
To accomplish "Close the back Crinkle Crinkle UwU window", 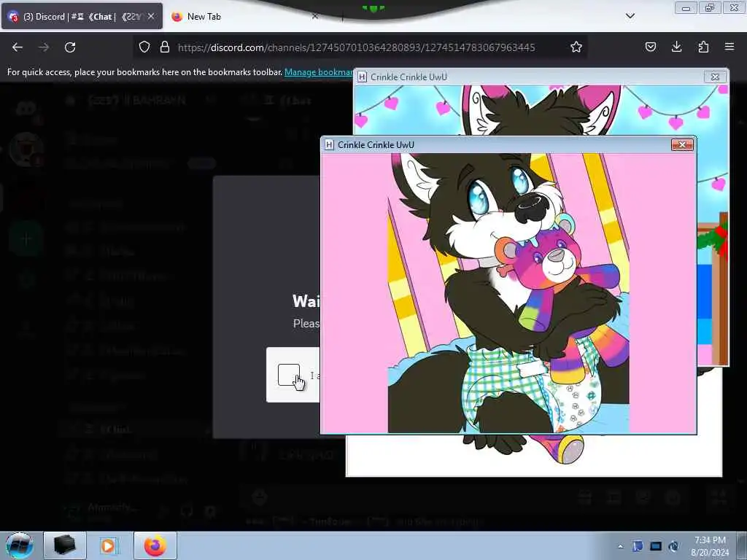I will pos(715,76).
